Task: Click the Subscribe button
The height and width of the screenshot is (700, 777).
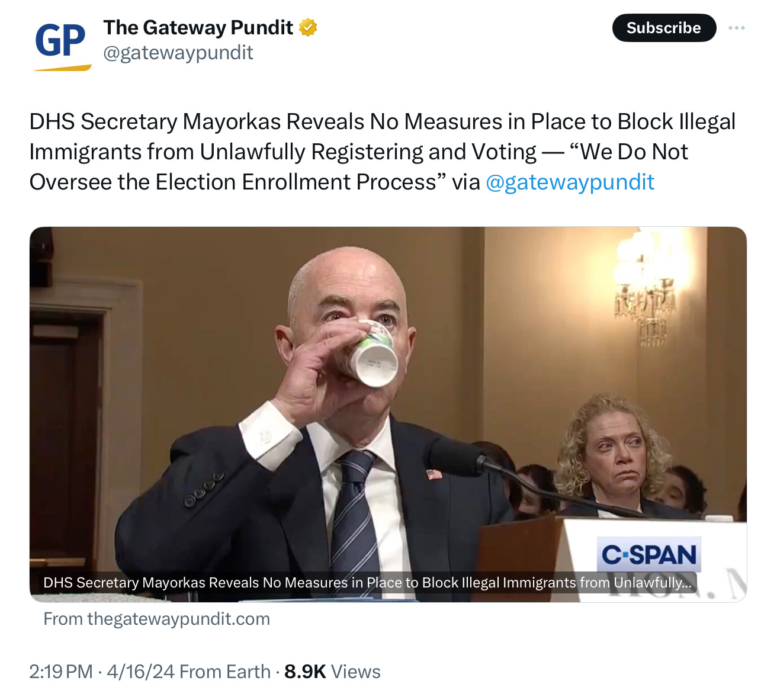Action: pos(664,28)
